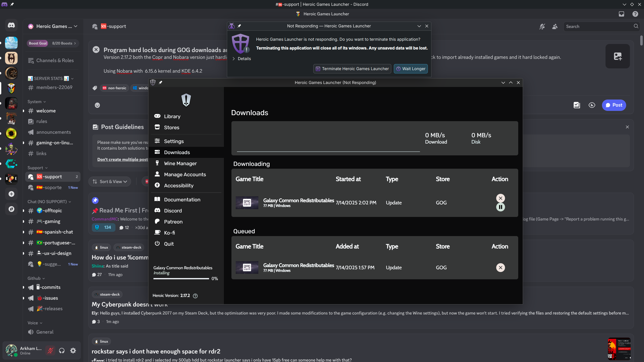644x362 pixels.
Task: Remove queued Galaxy Common Redistributables item
Action: tap(500, 267)
